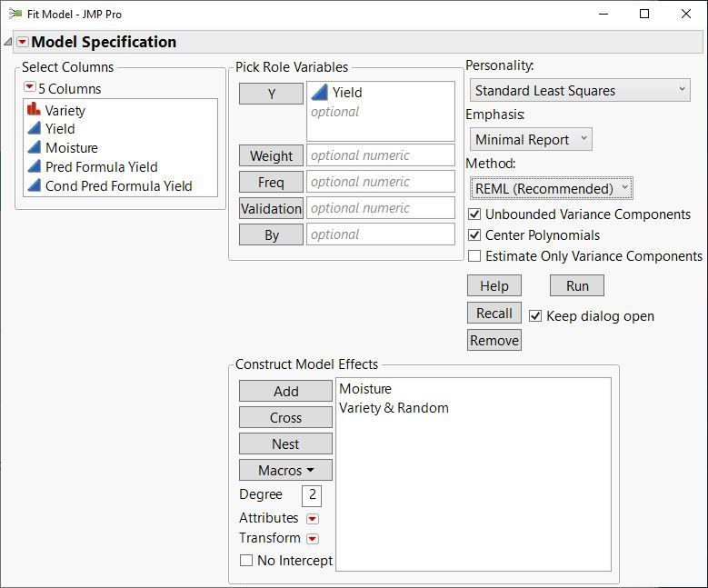Open the Personality dropdown
The height and width of the screenshot is (588, 708).
click(580, 90)
